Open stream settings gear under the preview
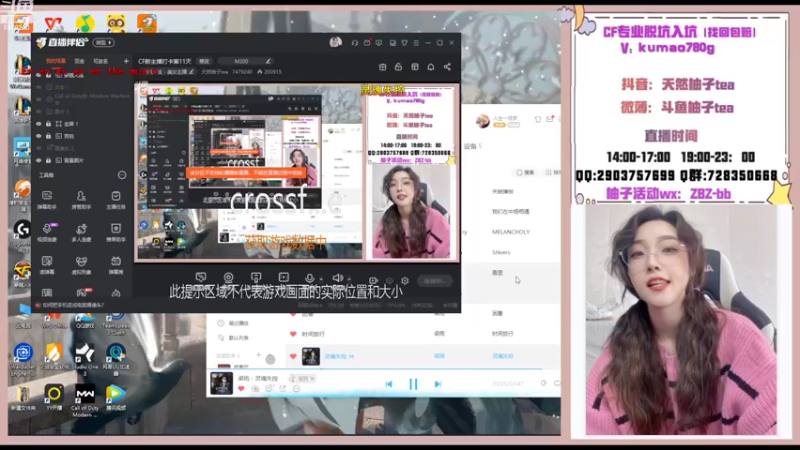 pyautogui.click(x=405, y=281)
